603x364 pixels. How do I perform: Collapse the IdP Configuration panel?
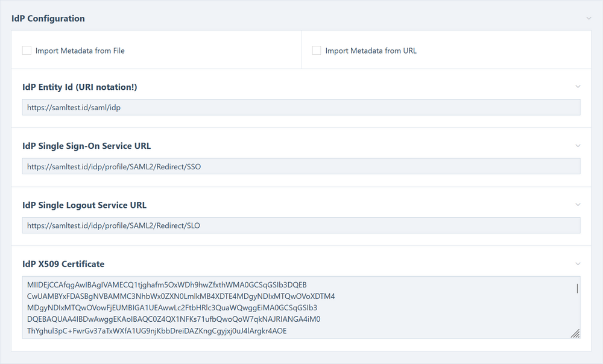tap(589, 18)
